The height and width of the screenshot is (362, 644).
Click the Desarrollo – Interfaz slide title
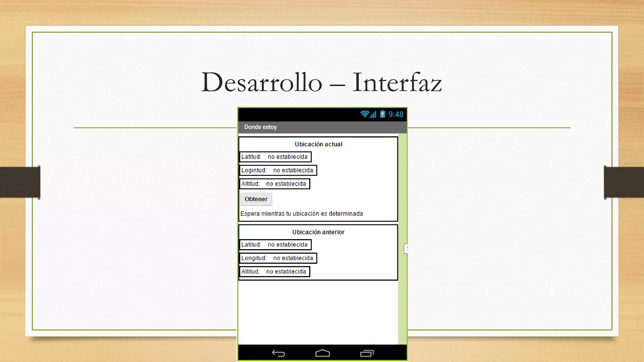tap(322, 82)
